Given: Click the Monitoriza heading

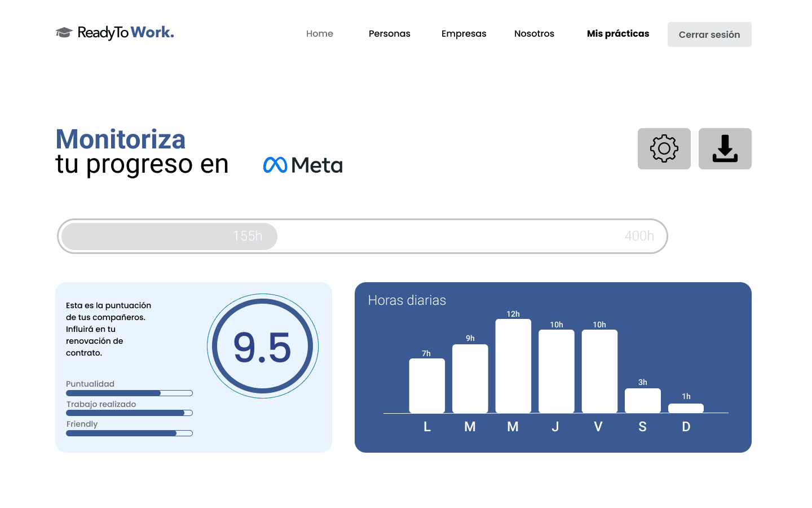Looking at the screenshot, I should click(121, 139).
